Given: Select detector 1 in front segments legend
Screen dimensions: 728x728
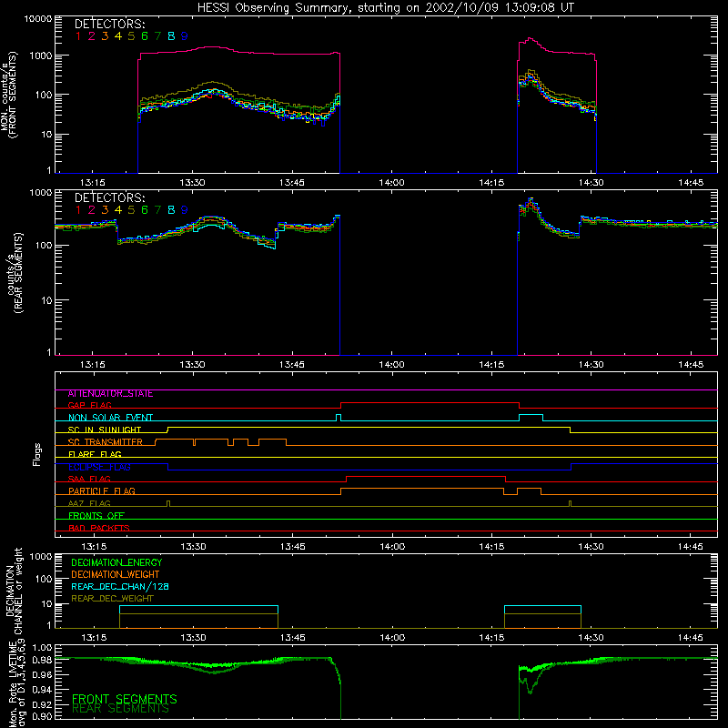Looking at the screenshot, I should tap(78, 36).
